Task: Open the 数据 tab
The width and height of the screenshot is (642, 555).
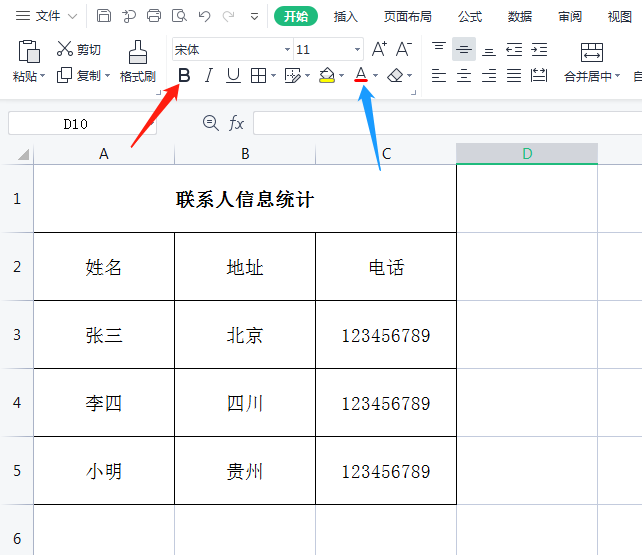Action: (x=520, y=16)
